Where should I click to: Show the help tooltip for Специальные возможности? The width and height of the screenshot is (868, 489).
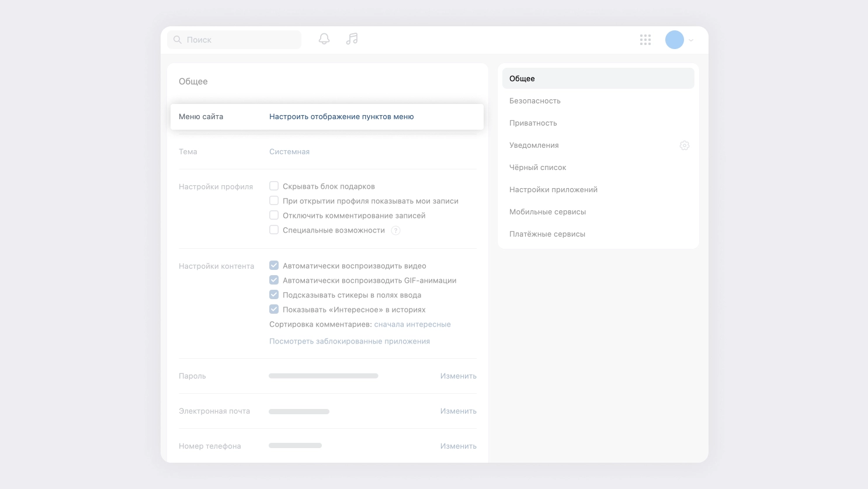click(395, 231)
